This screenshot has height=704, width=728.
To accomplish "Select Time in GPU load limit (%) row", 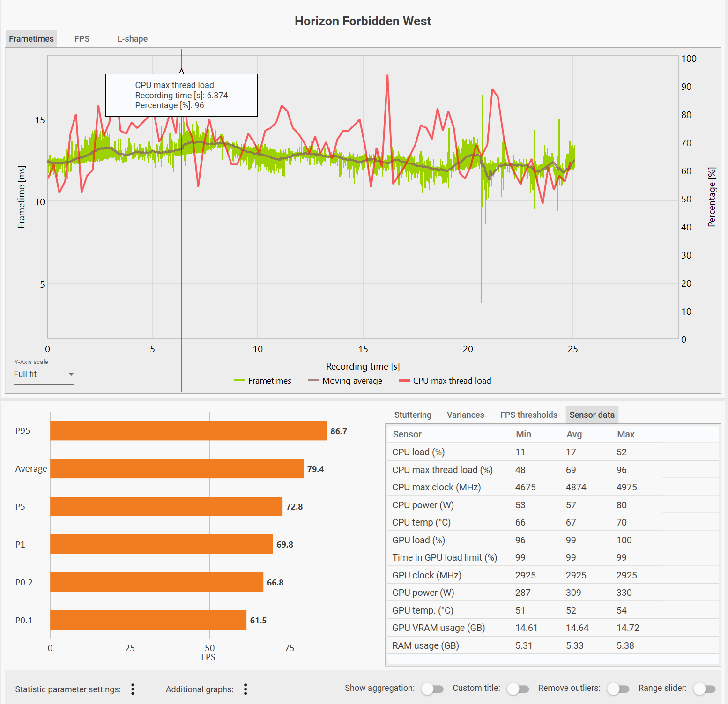I will 553,557.
